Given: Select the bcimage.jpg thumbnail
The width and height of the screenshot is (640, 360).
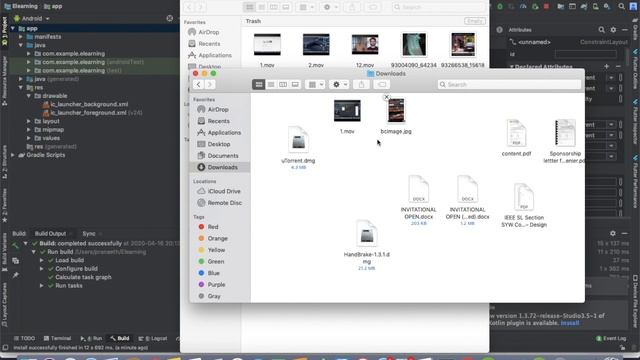Looking at the screenshot, I should 396,110.
